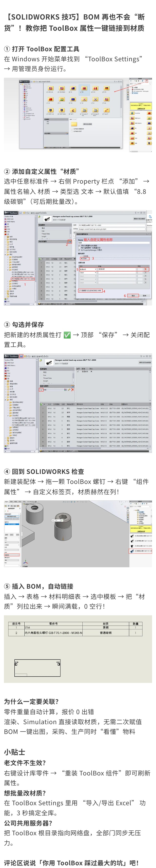Click the heading ③ 勾选并保存

(x=24, y=324)
